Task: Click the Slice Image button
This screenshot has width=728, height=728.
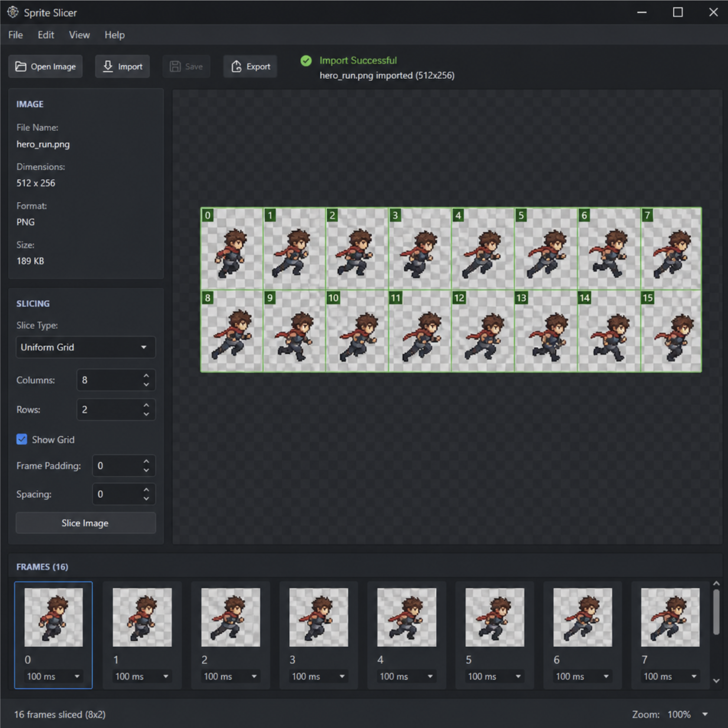Action: (x=85, y=523)
